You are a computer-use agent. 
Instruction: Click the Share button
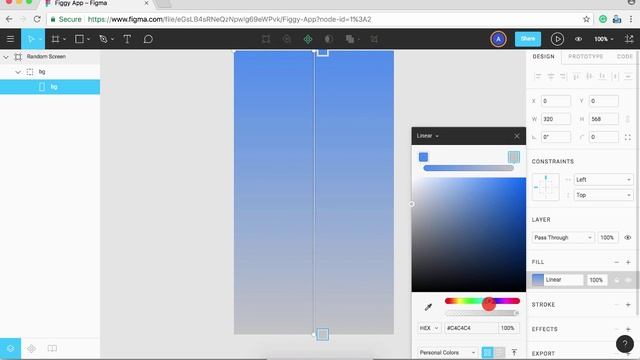point(528,39)
